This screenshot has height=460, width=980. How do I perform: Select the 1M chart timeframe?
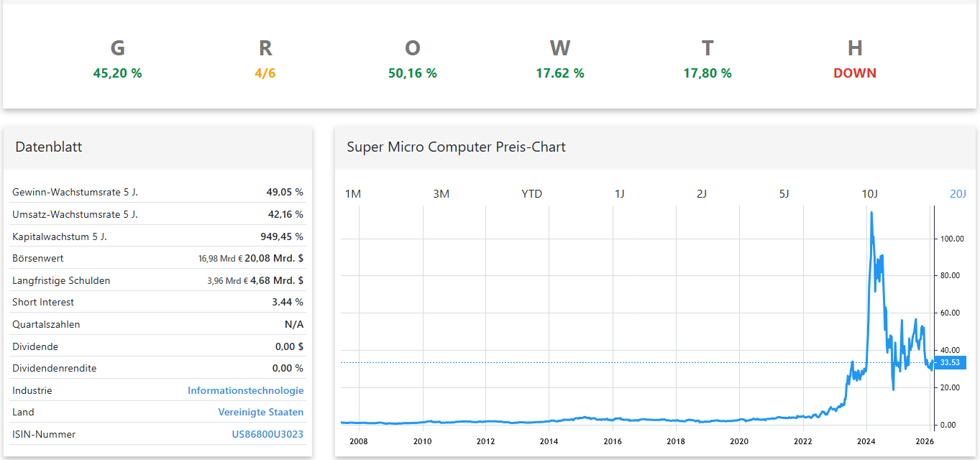click(x=353, y=193)
